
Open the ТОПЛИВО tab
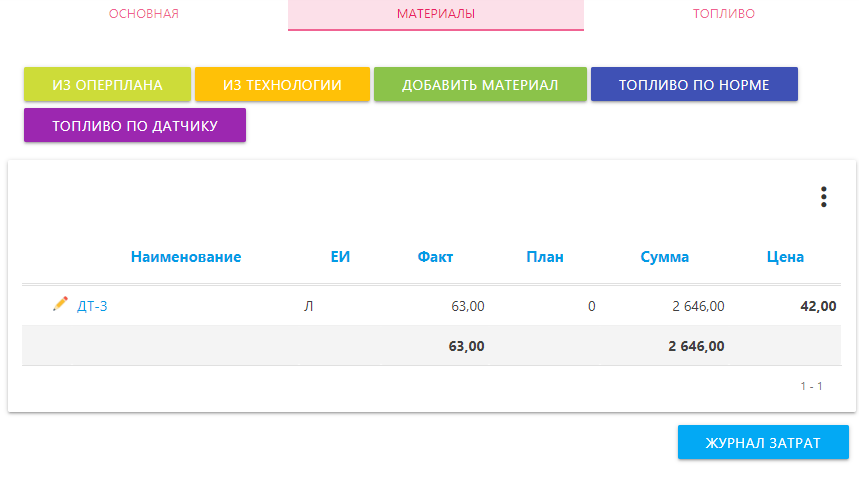tap(723, 14)
